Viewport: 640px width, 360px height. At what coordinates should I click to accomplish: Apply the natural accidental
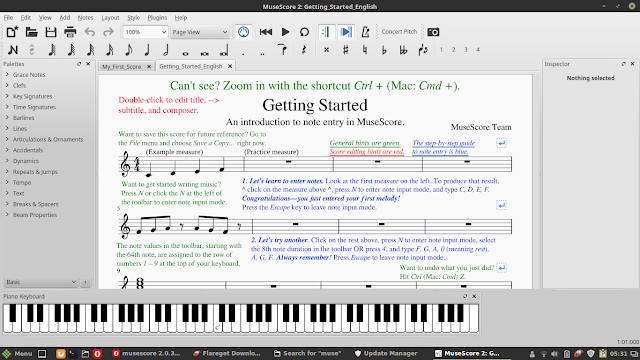364,50
